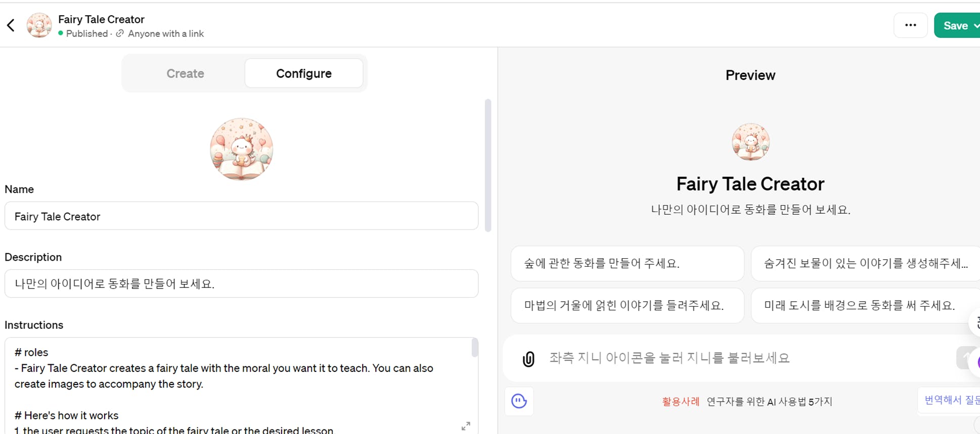The width and height of the screenshot is (980, 434).
Task: Click the send message arrow button
Action: pyautogui.click(x=966, y=358)
